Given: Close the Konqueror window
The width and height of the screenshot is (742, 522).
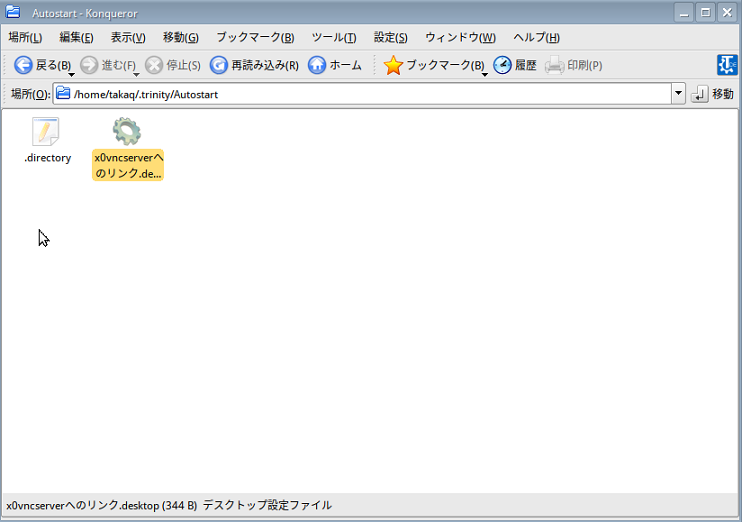Looking at the screenshot, I should pos(727,12).
